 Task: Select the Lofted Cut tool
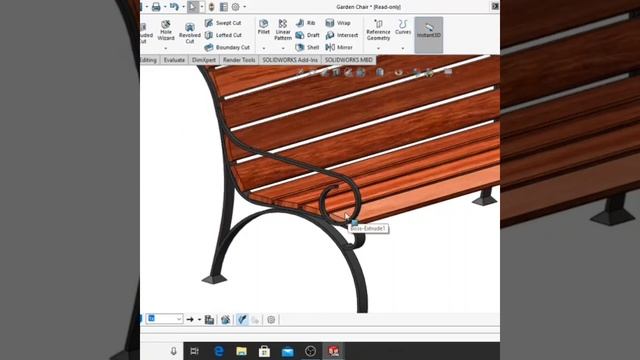point(223,35)
